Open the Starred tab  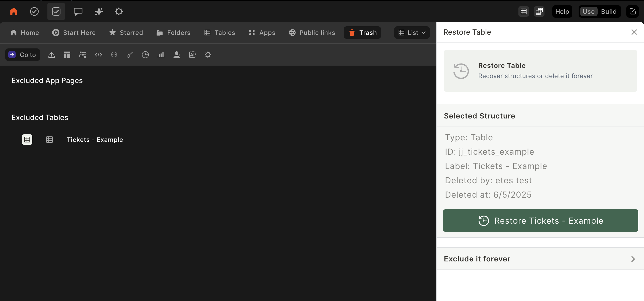pyautogui.click(x=126, y=33)
